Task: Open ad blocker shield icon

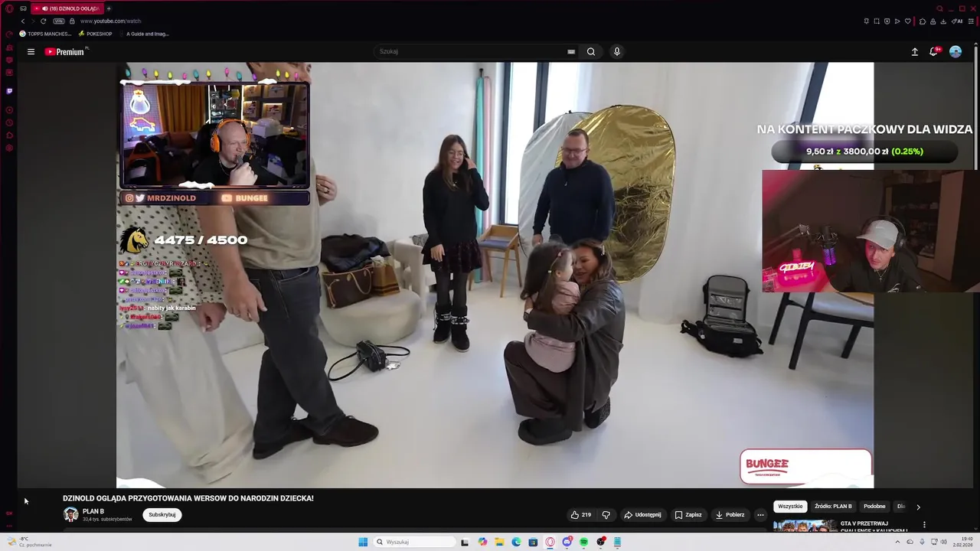Action: pyautogui.click(x=887, y=21)
